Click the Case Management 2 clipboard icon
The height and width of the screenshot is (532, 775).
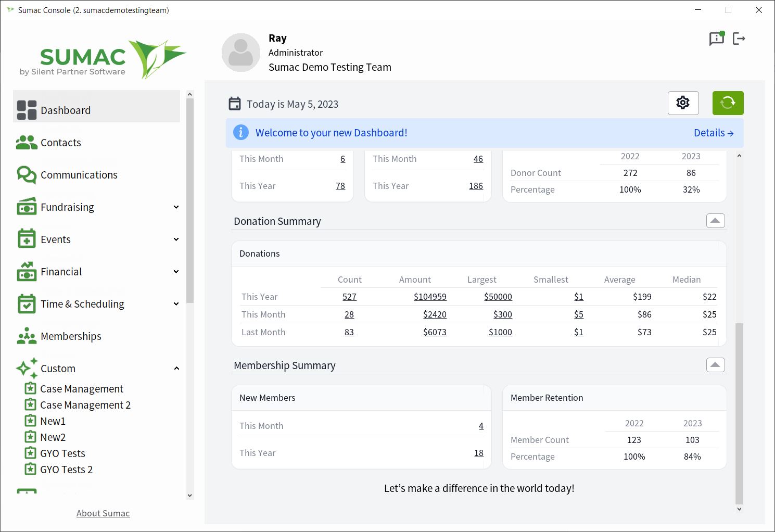[31, 404]
